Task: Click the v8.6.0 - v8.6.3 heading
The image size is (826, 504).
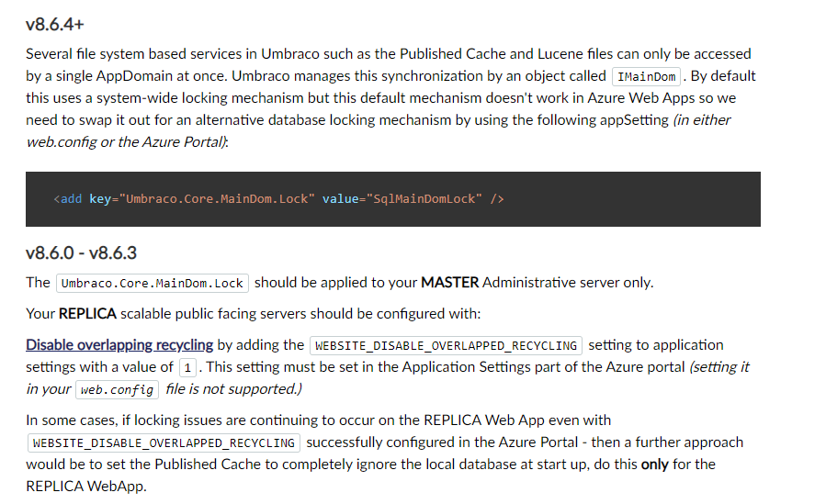Action: click(x=81, y=253)
